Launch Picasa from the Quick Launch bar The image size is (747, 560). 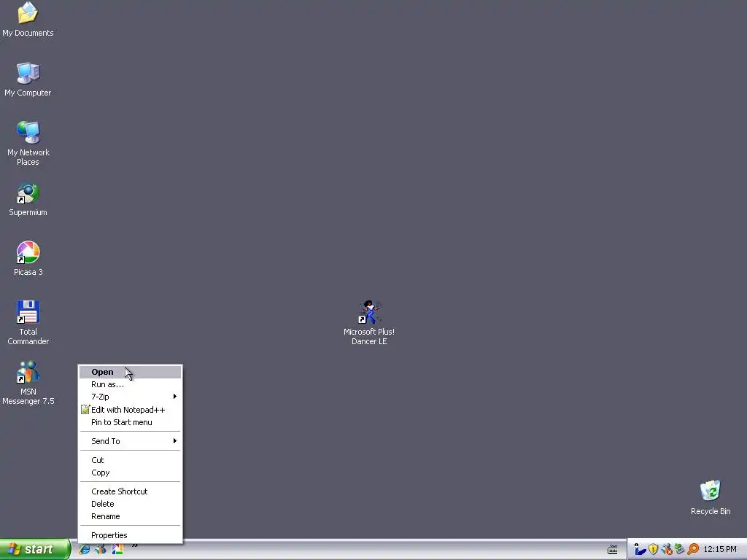pos(117,549)
